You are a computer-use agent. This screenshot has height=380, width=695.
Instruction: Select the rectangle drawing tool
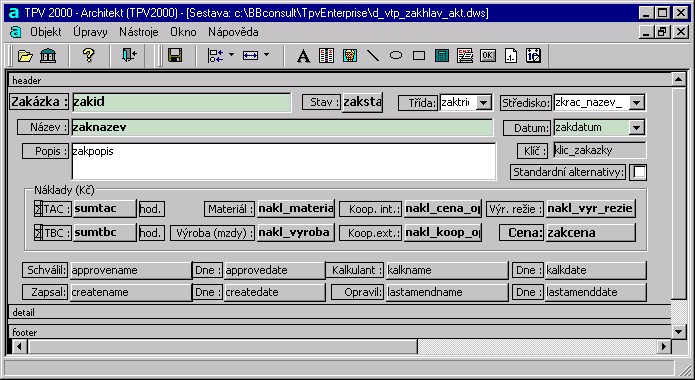click(x=419, y=56)
